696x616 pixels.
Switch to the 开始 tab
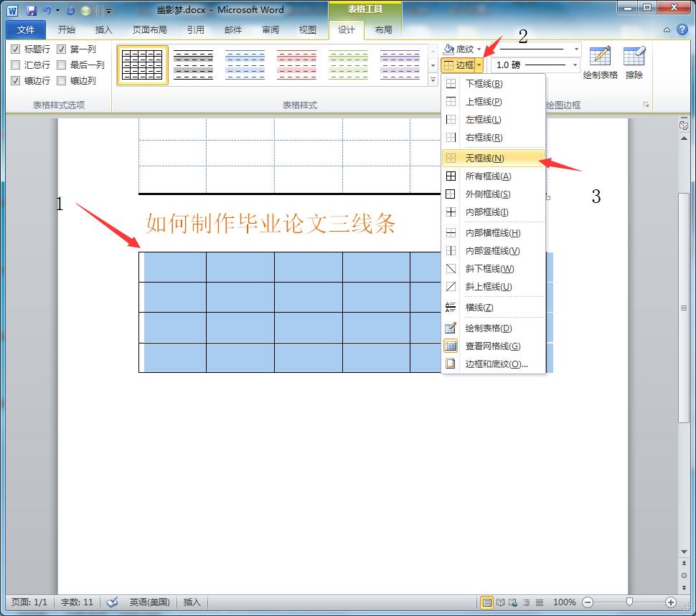[x=66, y=29]
